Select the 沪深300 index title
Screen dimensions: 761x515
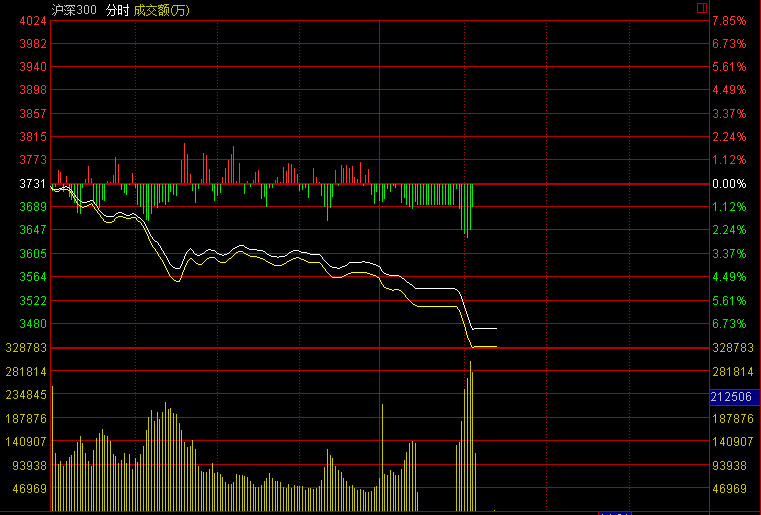[74, 10]
